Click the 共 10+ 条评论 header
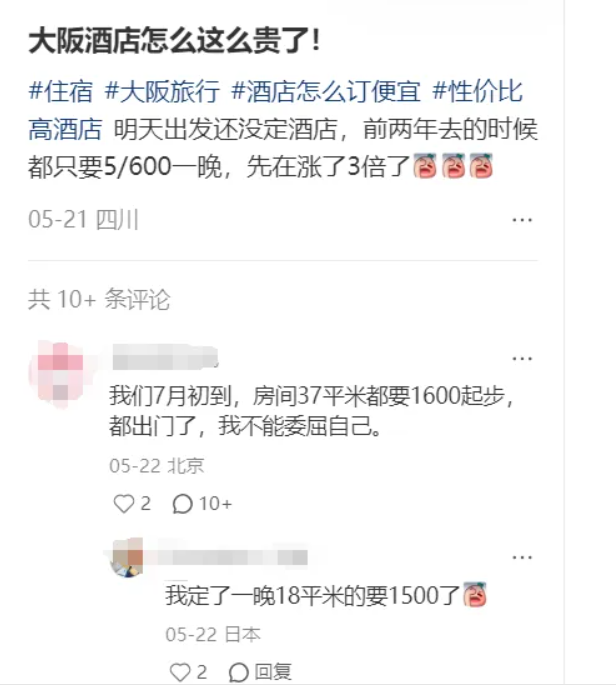The width and height of the screenshot is (616, 686). pyautogui.click(x=99, y=300)
